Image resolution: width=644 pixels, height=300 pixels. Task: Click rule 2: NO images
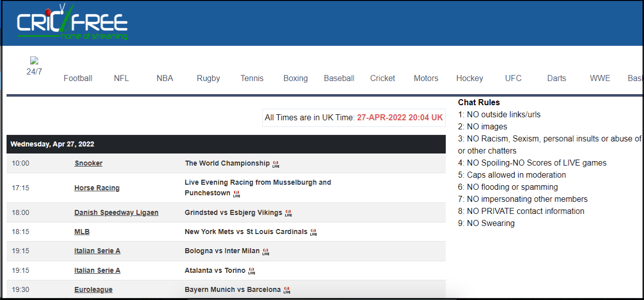coord(482,126)
